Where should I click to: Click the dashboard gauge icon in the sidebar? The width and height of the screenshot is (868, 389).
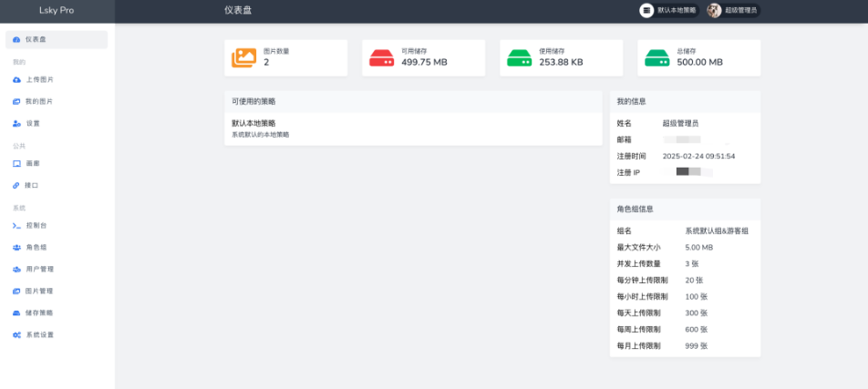click(x=16, y=40)
